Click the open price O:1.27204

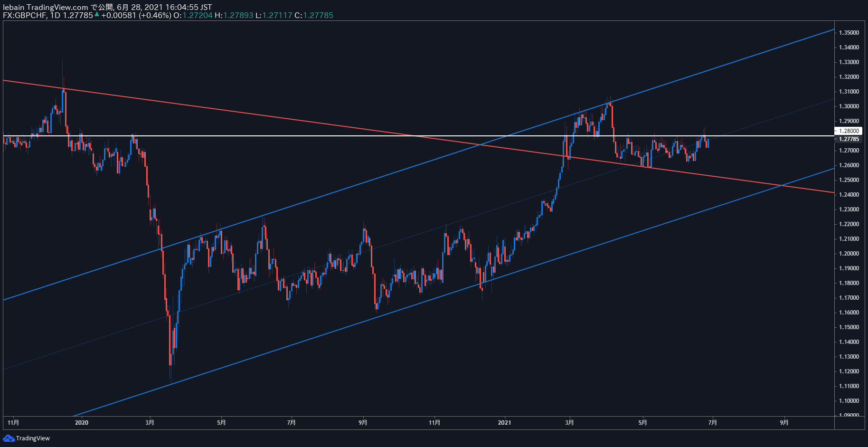[193, 15]
